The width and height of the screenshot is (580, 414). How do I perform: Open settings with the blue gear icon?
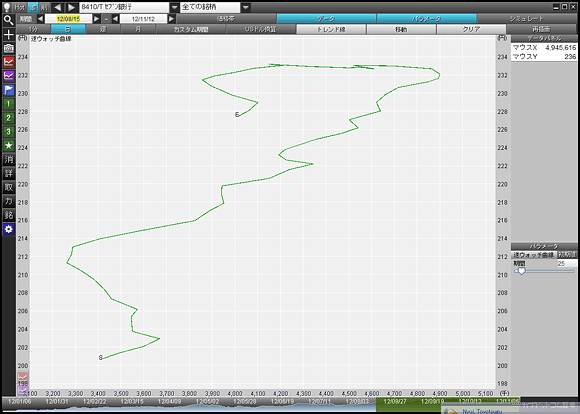pos(9,229)
